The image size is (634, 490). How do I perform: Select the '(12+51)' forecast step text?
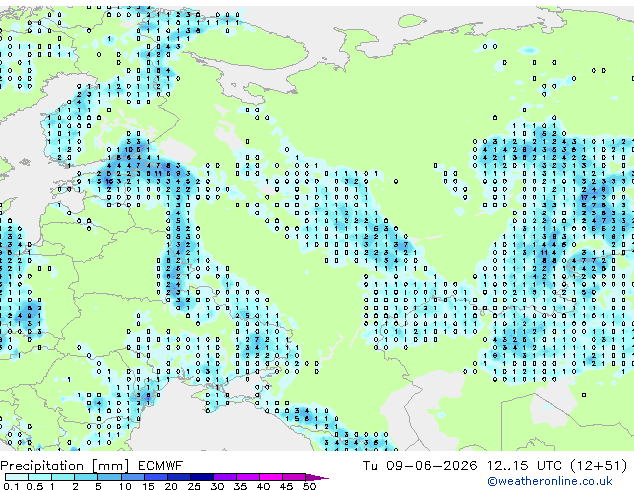coord(598,466)
